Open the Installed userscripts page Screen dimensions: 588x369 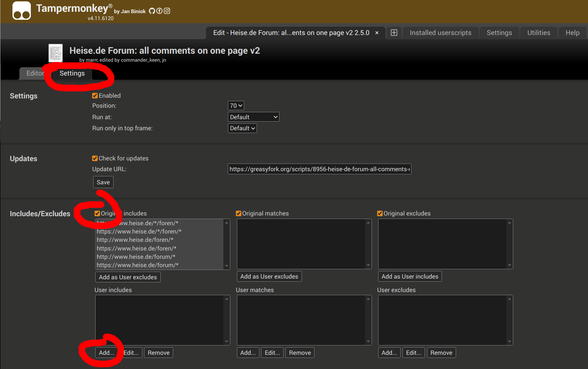pos(440,32)
